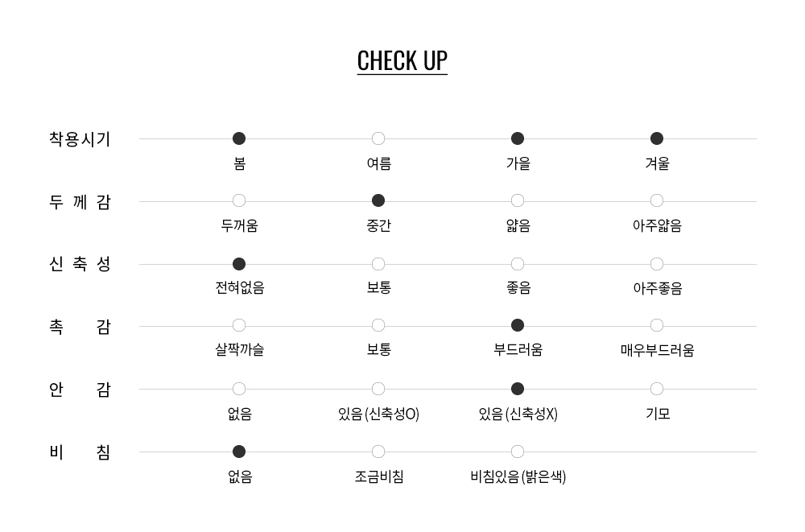Choose 두꺼움 thickness option
Image resolution: width=805 pixels, height=532 pixels.
pyautogui.click(x=239, y=200)
